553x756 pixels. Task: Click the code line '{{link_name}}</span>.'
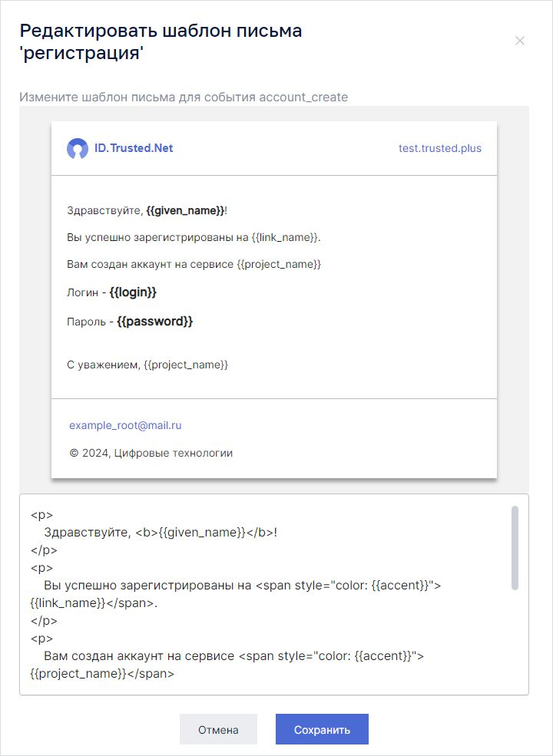94,603
